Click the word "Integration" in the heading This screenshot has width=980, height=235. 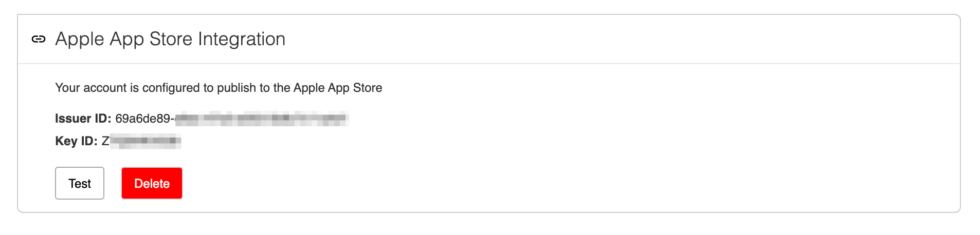coord(241,39)
